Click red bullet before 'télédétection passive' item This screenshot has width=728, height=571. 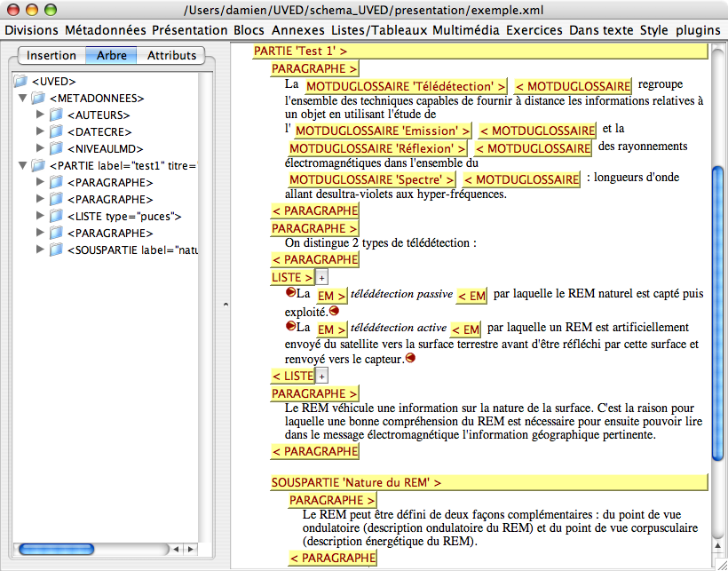tap(290, 292)
